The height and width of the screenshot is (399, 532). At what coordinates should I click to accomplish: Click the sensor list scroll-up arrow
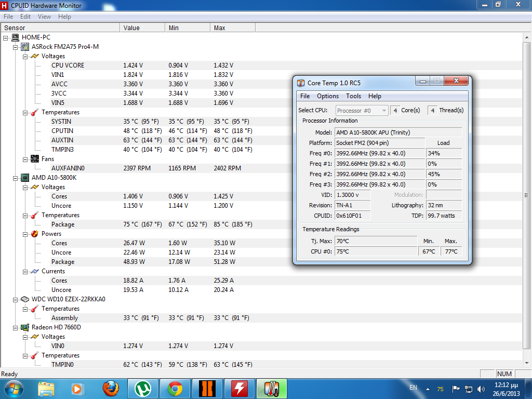coord(527,37)
